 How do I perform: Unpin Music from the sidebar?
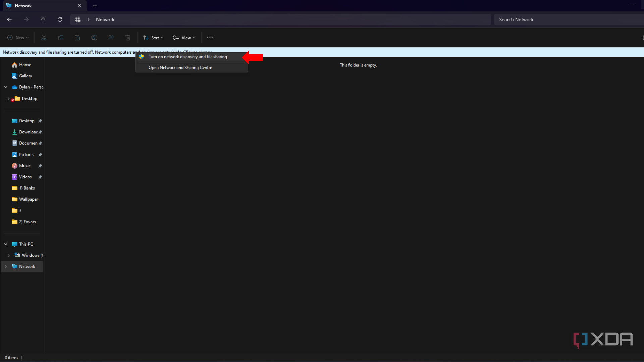point(40,165)
